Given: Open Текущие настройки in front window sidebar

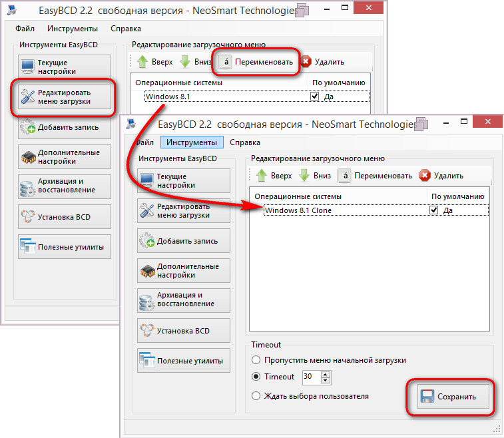Looking at the screenshot, I should (184, 180).
